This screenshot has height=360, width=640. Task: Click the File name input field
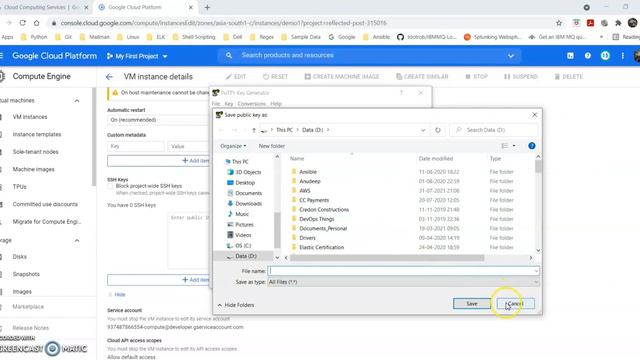point(403,271)
